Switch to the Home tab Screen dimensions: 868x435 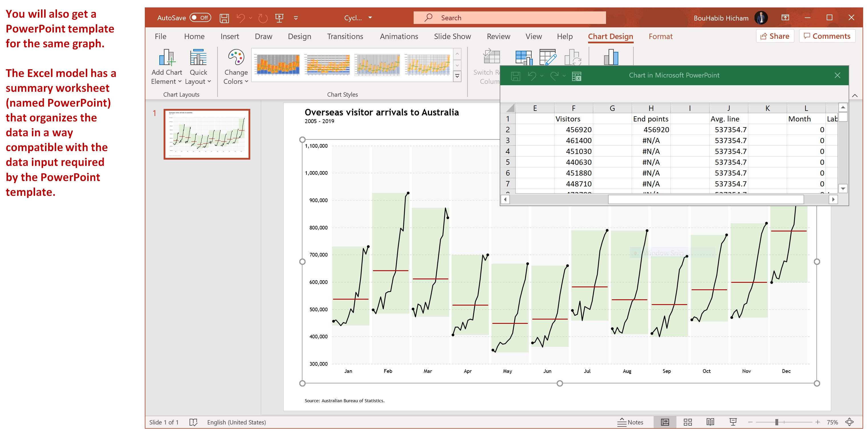tap(194, 36)
